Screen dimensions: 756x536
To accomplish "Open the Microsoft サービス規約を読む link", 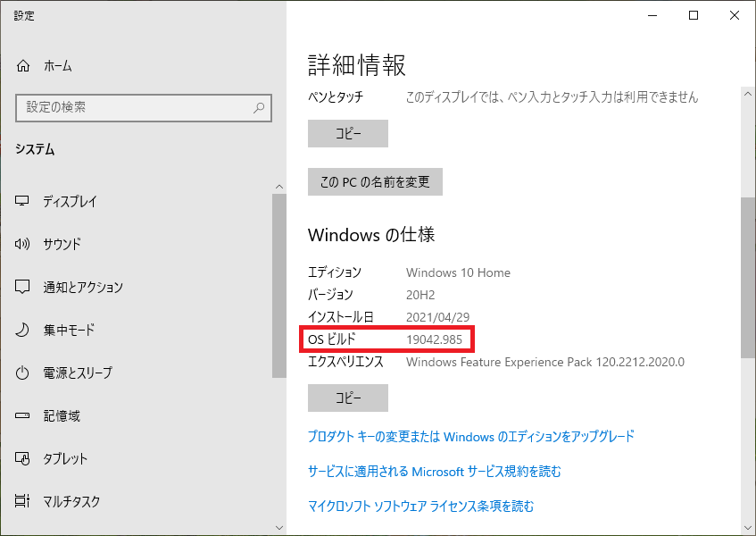I will [435, 472].
